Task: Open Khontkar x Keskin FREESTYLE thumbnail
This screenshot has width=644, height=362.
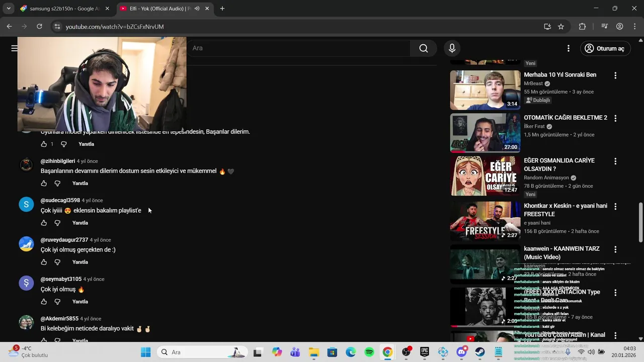Action: (485, 221)
